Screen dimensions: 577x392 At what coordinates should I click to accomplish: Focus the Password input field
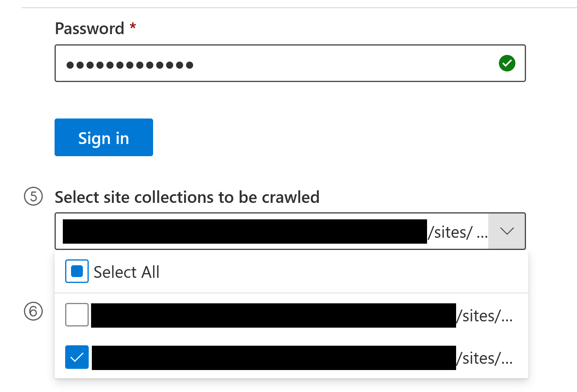click(x=290, y=63)
